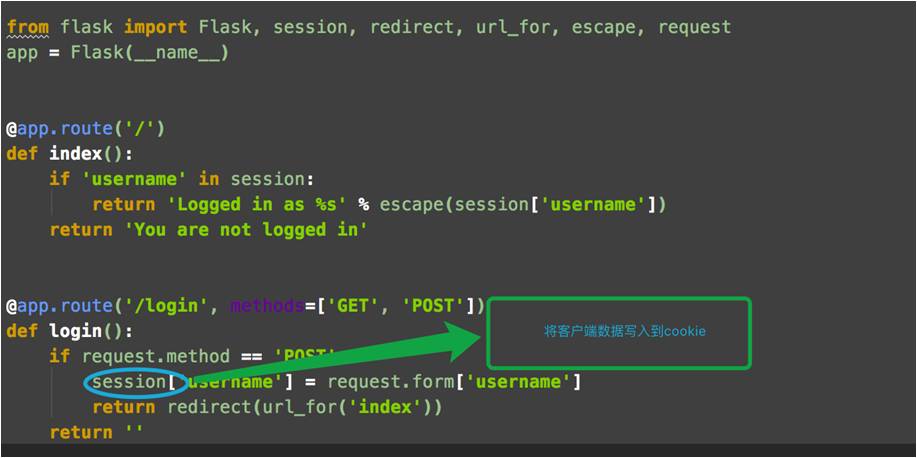Click the 'login' function name definition
The height and width of the screenshot is (458, 917).
(75, 331)
